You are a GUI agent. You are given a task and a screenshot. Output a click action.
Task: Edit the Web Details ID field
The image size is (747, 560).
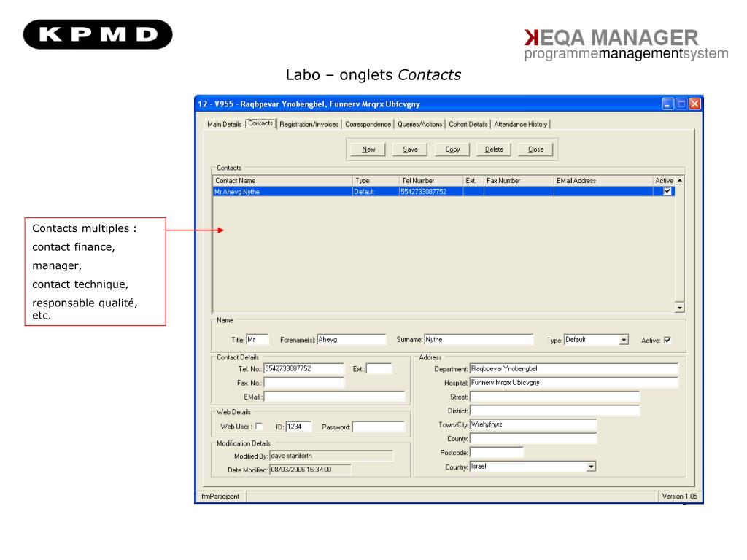298,427
